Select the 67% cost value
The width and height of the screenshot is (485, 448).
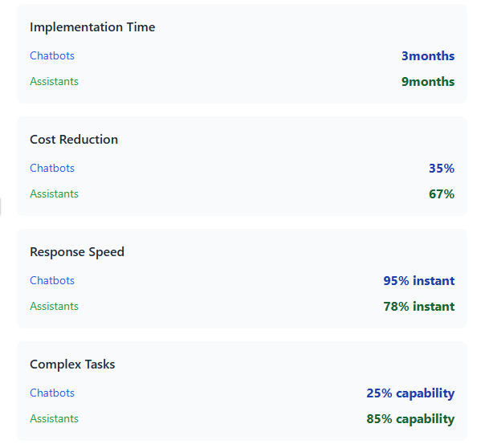click(x=442, y=194)
